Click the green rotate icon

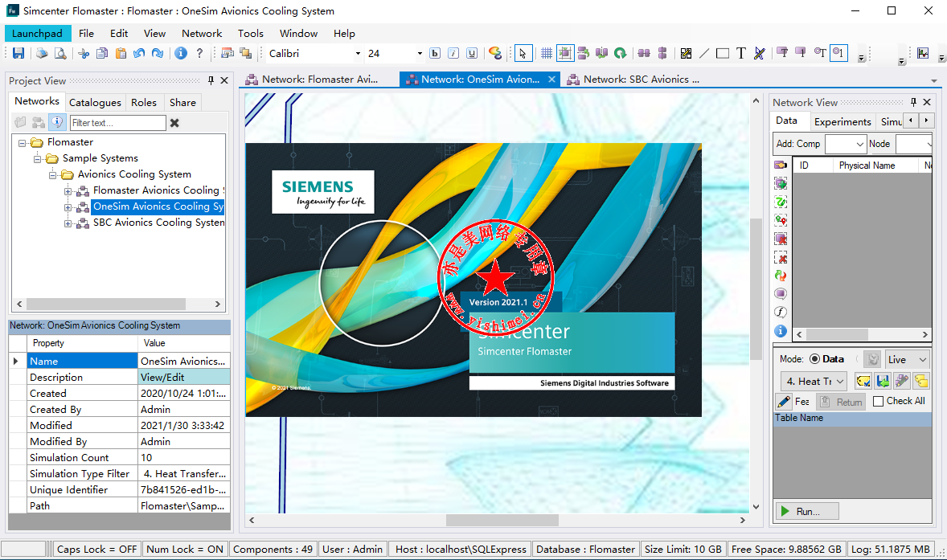coord(621,53)
